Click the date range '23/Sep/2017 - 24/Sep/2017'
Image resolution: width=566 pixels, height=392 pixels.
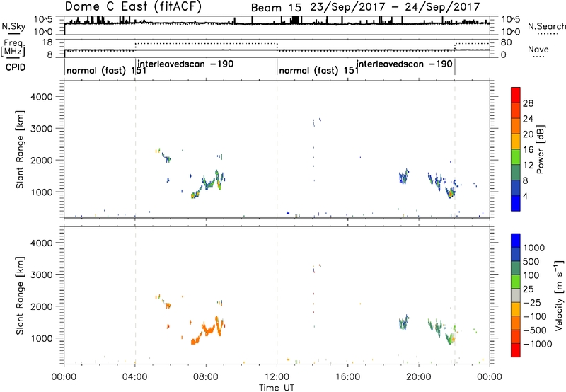(x=395, y=7)
